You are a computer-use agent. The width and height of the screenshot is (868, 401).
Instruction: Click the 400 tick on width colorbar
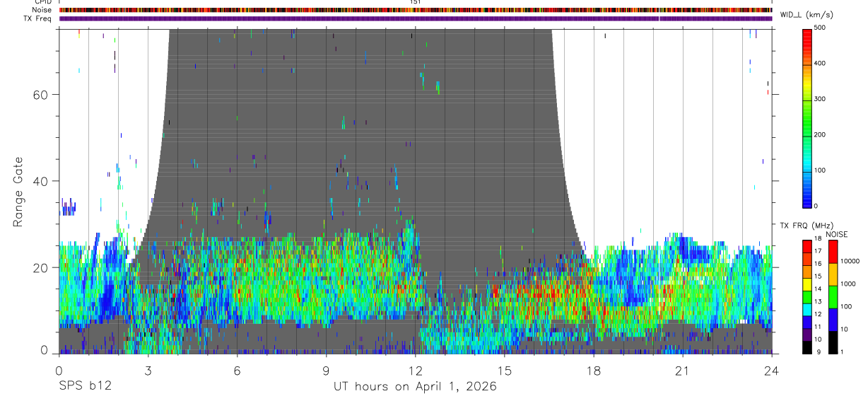click(x=821, y=64)
